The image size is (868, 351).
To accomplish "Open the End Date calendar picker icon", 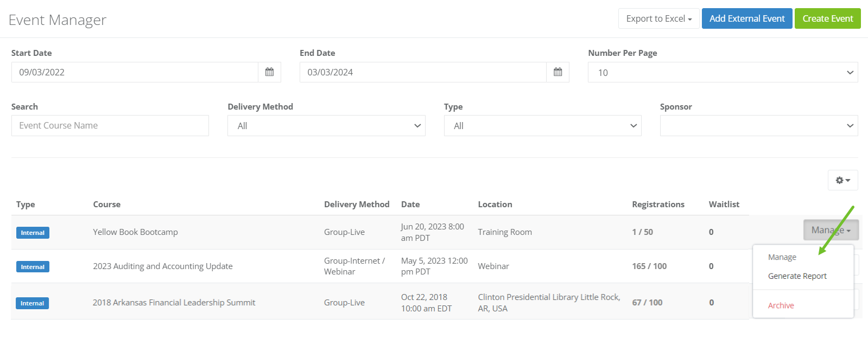I will tap(557, 72).
